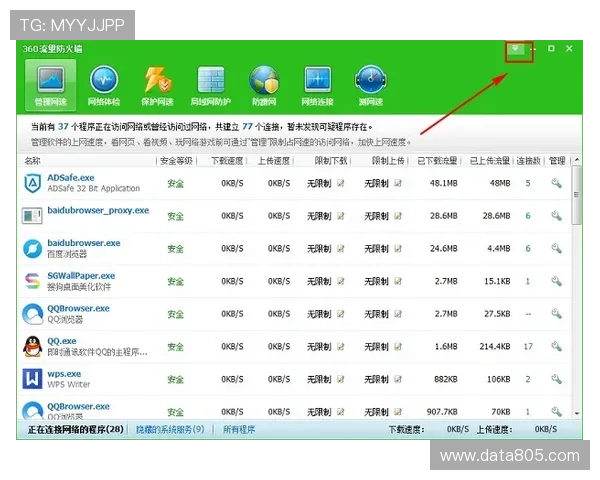The width and height of the screenshot is (600, 480).
Task: Edit upload limit for wps.exe
Action: tap(398, 379)
